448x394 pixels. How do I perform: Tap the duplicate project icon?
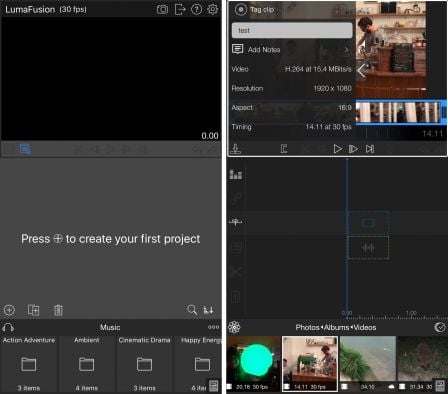coord(33,310)
